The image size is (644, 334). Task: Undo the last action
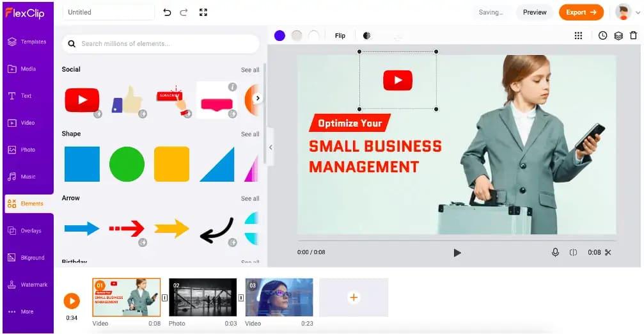point(167,12)
